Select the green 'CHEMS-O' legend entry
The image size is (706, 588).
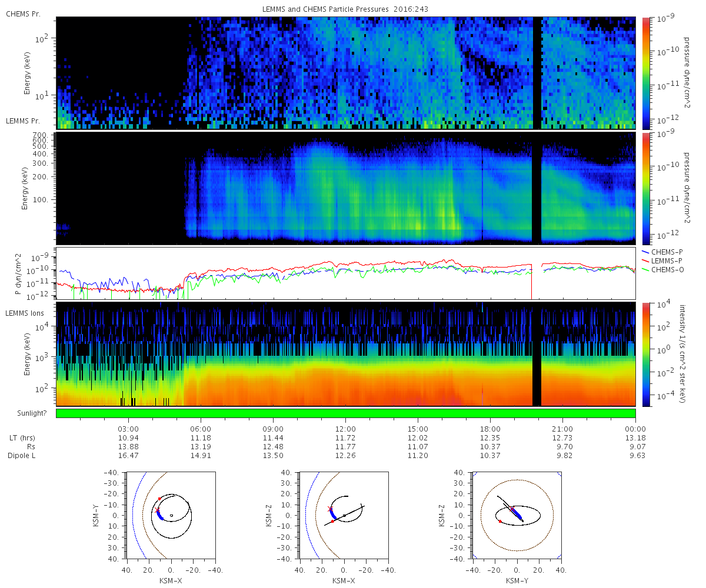click(662, 269)
